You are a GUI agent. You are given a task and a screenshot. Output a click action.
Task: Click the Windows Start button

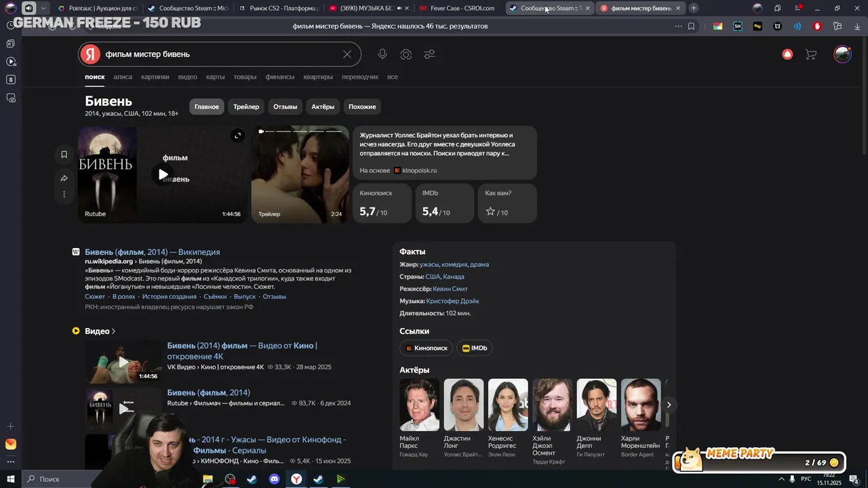coord(10,479)
